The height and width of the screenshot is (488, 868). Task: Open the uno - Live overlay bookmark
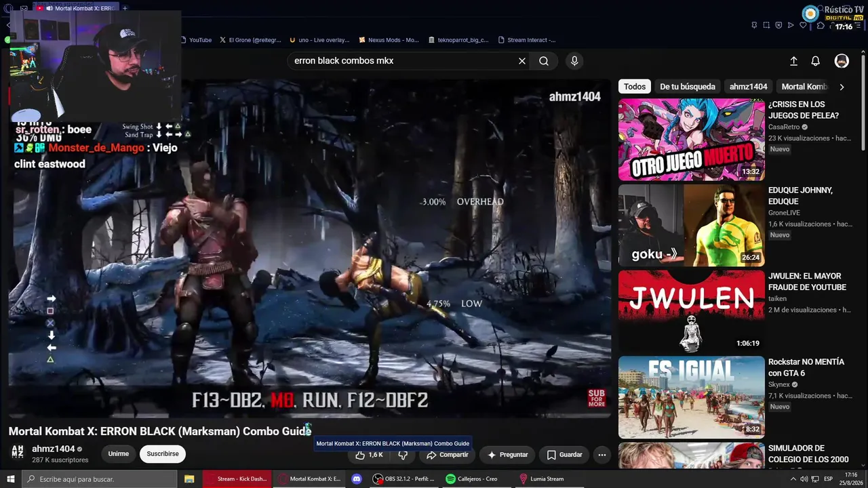(x=319, y=40)
